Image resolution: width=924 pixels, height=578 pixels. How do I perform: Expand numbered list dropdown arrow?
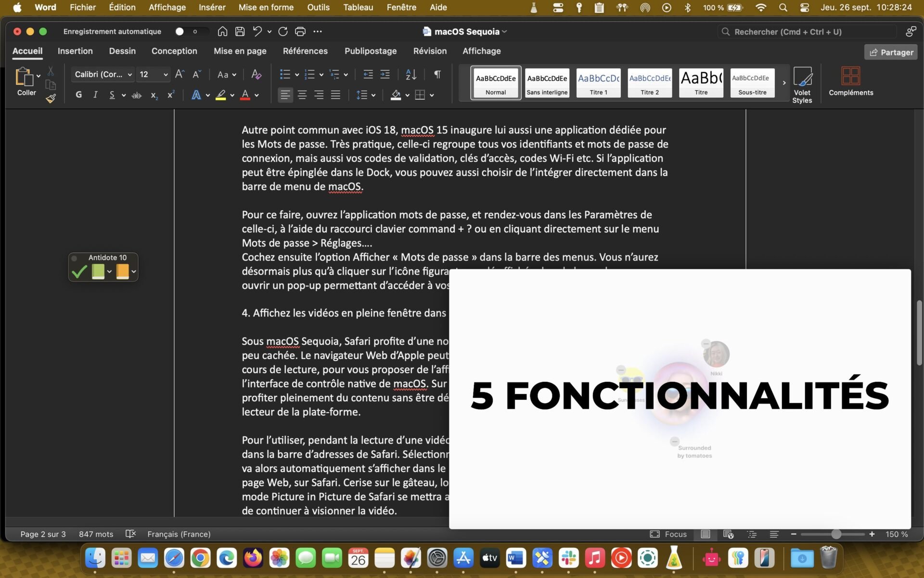[x=321, y=75]
